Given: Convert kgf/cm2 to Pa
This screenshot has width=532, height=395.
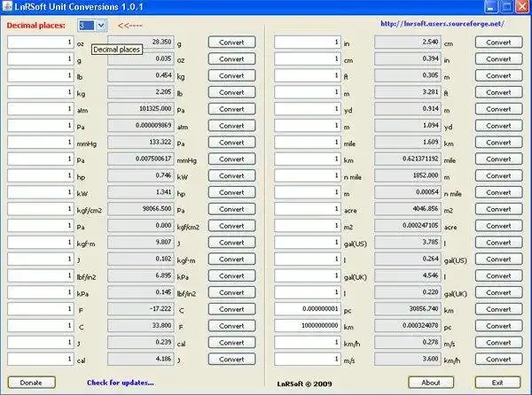Looking at the screenshot, I should (231, 209).
